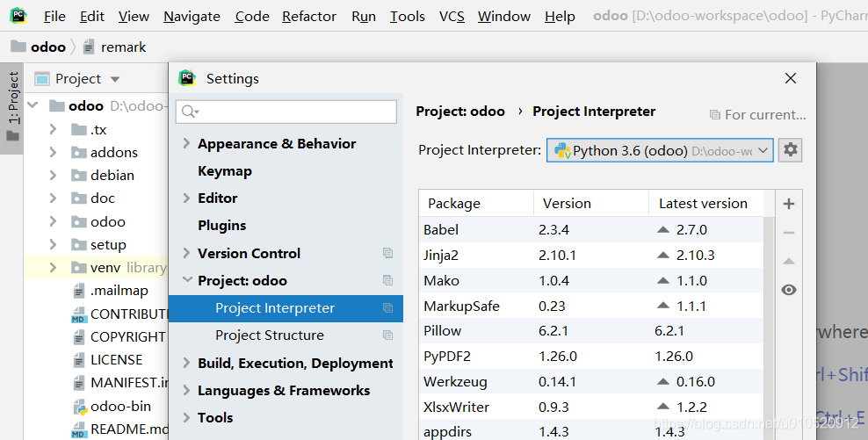The height and width of the screenshot is (440, 868).
Task: Expand Editor settings section
Action: tap(186, 198)
